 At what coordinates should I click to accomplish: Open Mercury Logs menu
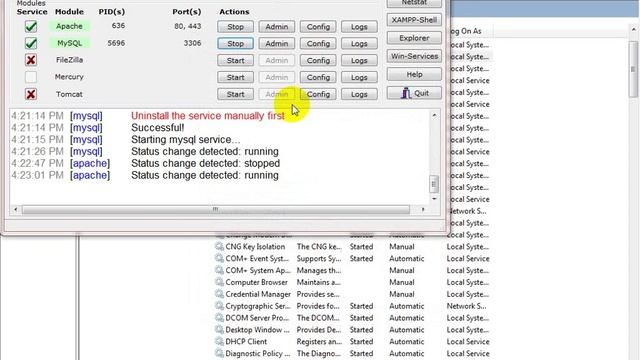(x=359, y=77)
